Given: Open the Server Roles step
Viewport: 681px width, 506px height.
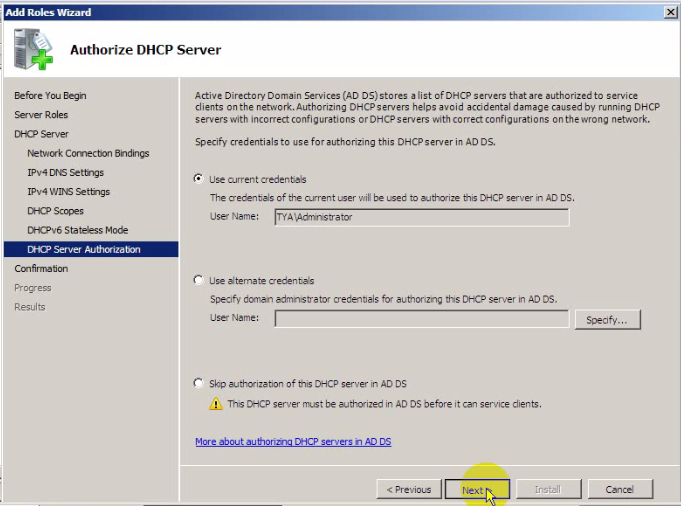Looking at the screenshot, I should [x=41, y=115].
